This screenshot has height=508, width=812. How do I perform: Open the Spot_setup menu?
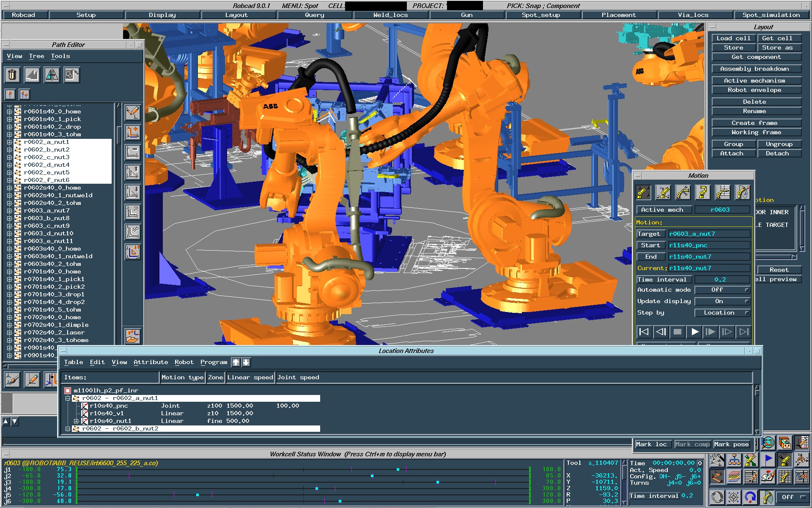click(541, 15)
